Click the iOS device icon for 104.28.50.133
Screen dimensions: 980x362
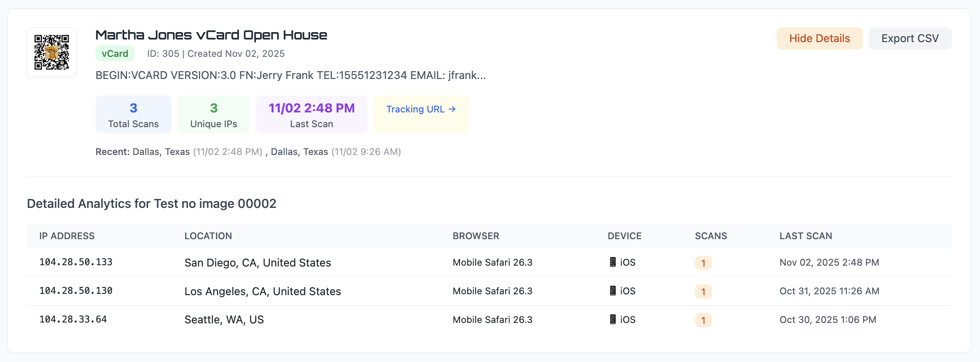point(612,262)
